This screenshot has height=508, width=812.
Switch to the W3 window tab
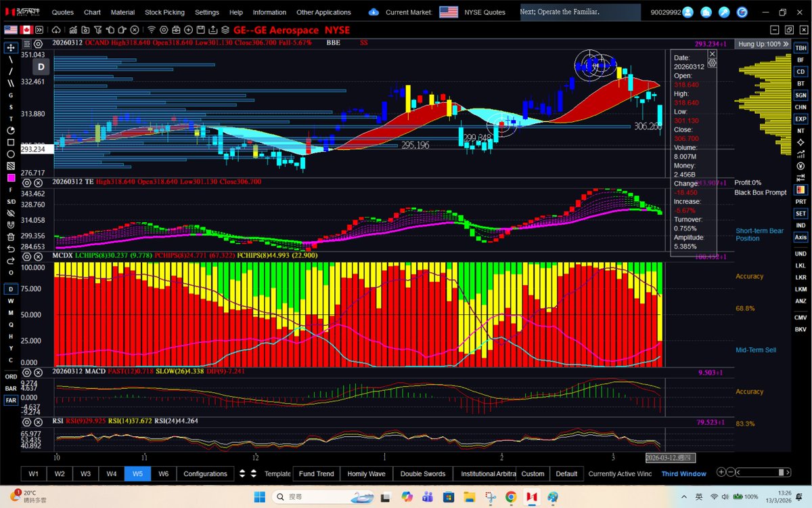coord(85,473)
